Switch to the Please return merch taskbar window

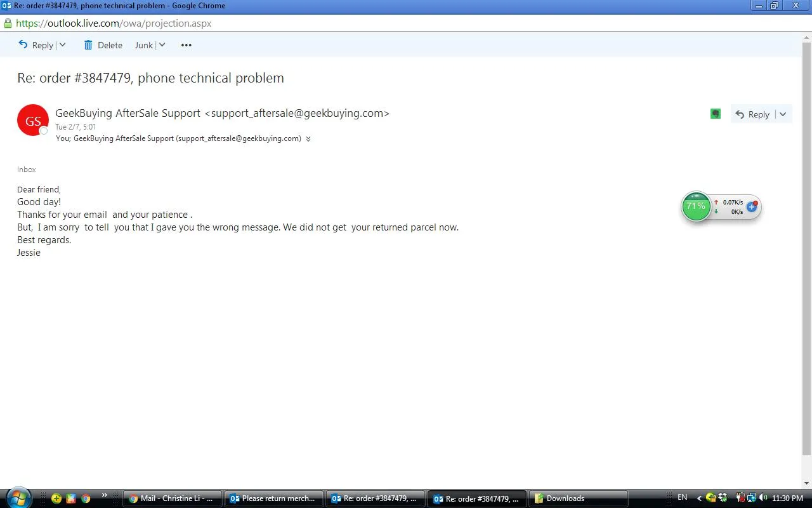pos(274,498)
